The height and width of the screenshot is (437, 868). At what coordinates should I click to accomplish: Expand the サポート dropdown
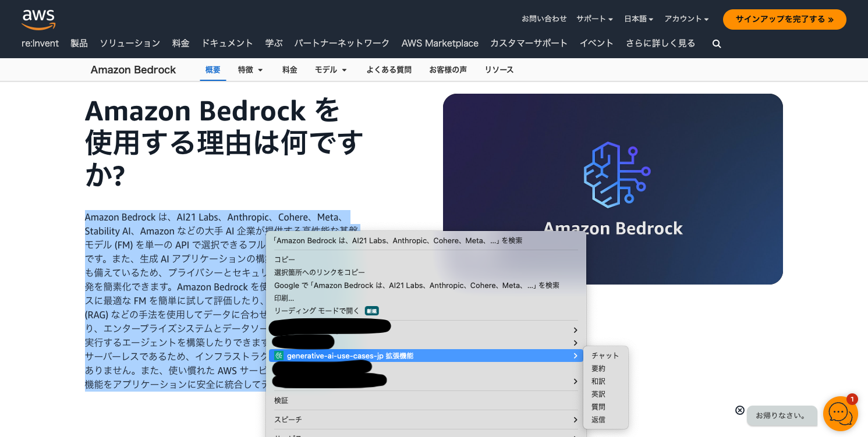pos(595,19)
